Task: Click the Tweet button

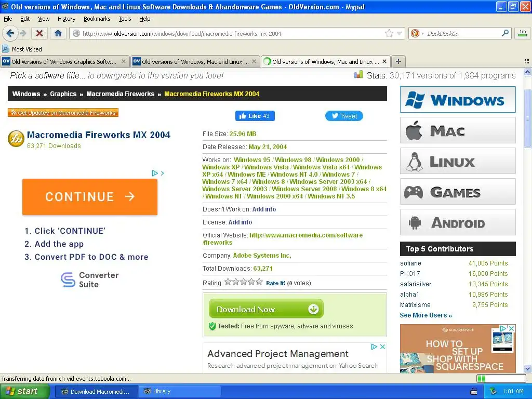Action: tap(344, 116)
